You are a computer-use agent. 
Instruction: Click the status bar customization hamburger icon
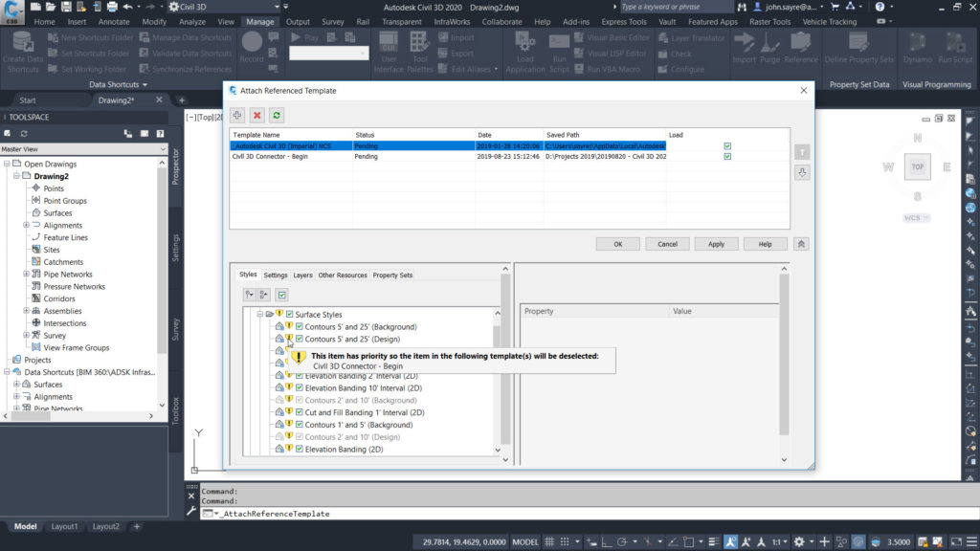click(972, 541)
